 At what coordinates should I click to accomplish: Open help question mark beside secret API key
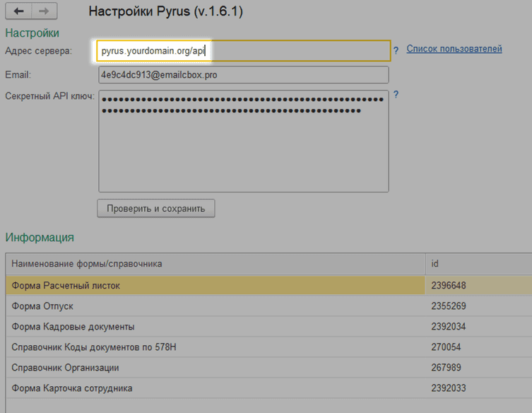(396, 95)
